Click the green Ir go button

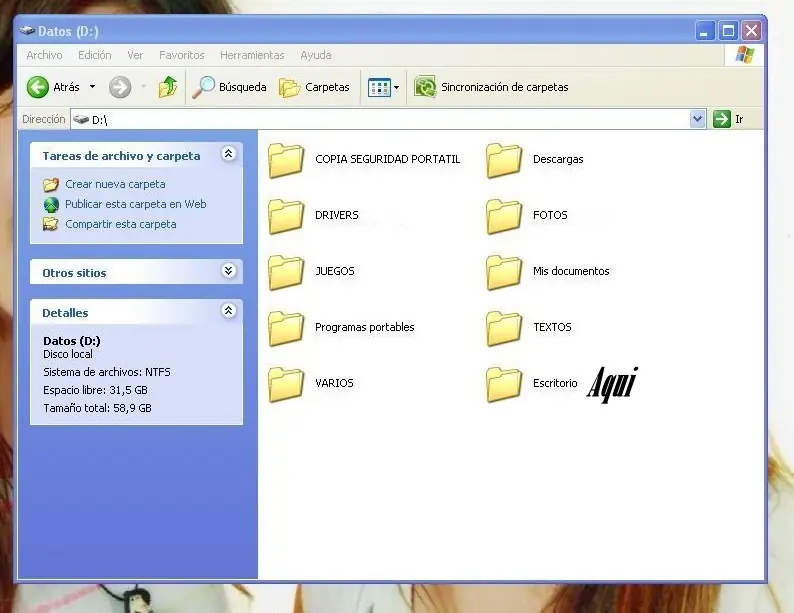tap(728, 119)
